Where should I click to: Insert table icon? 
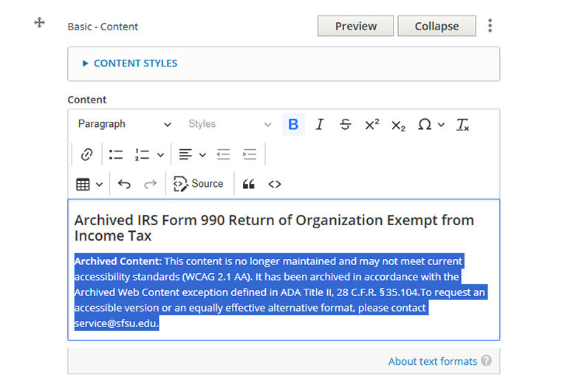(83, 184)
